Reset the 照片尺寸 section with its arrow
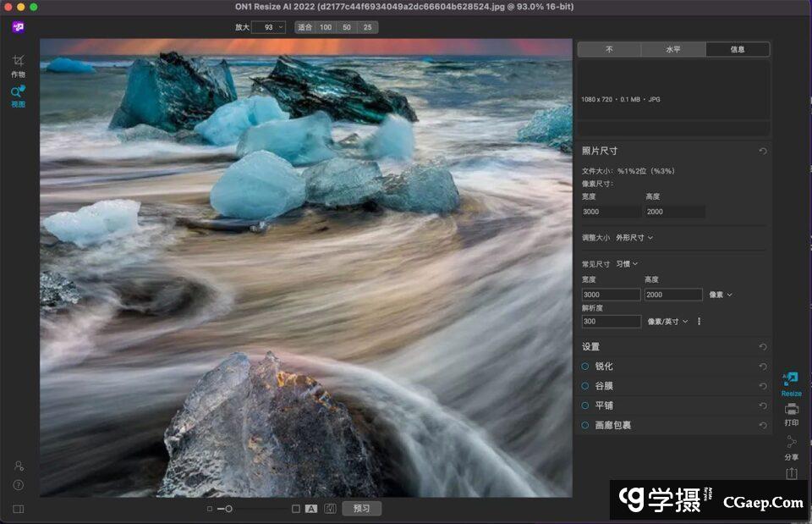 [763, 151]
